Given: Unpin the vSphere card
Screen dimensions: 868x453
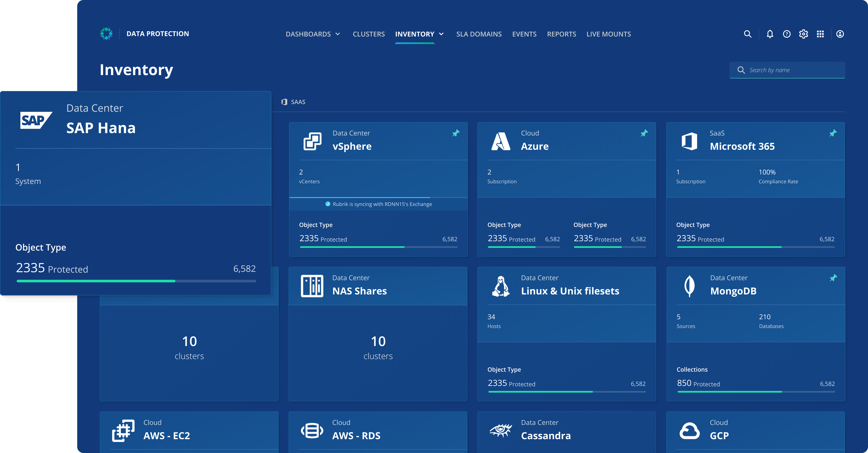Looking at the screenshot, I should (x=456, y=133).
